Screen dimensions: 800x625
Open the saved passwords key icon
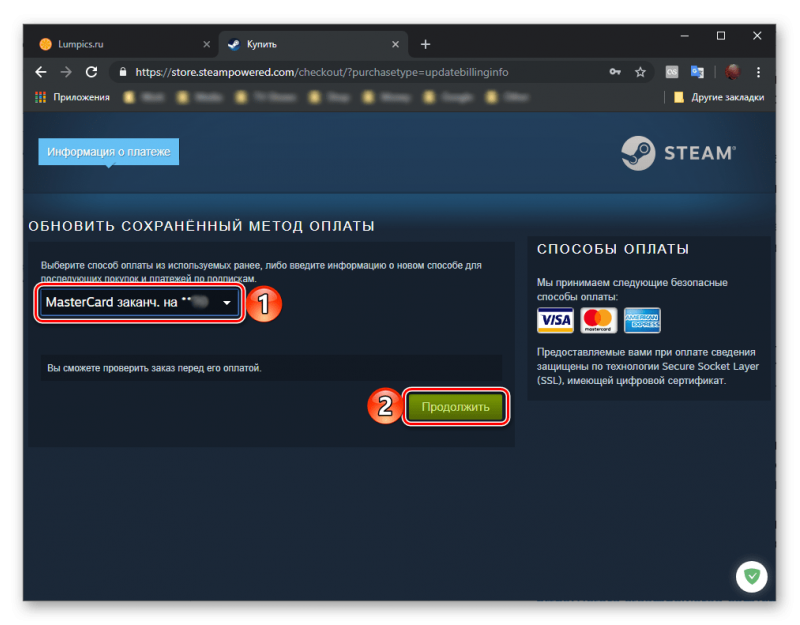tap(615, 72)
